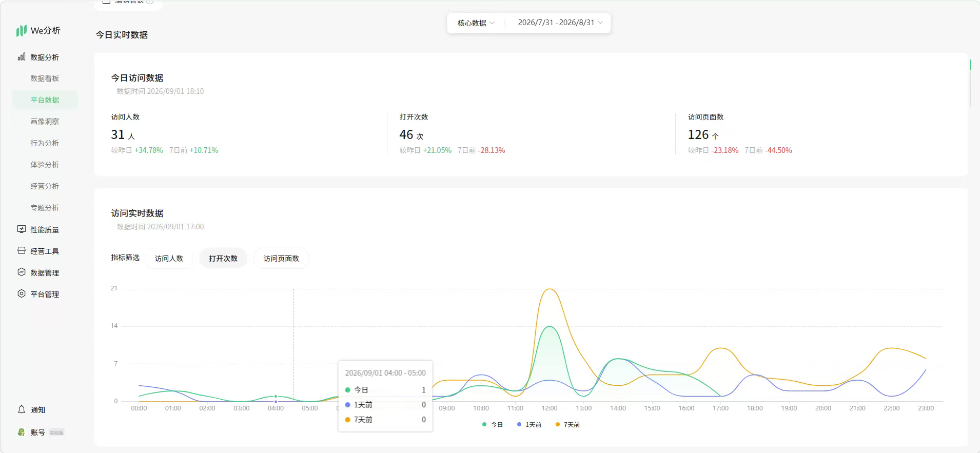
Task: Click 数据时间 2026/09/01 18:10 text
Action: click(160, 91)
